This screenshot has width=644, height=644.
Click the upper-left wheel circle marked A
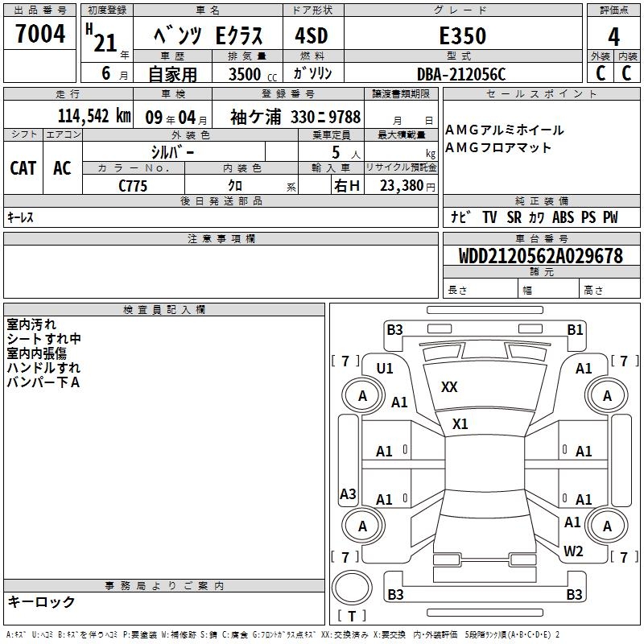(362, 395)
